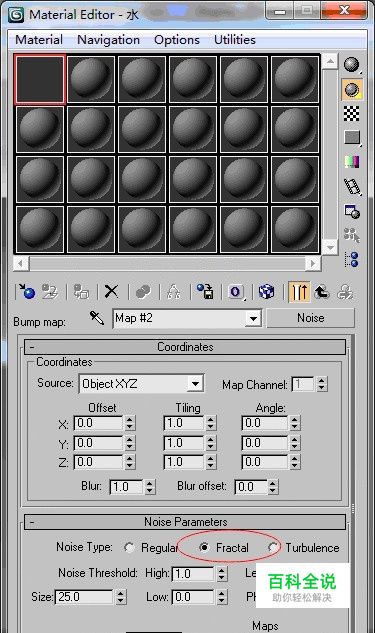Click Go Forward to Sibling icon
Viewport: 375px width, 633px height.
click(346, 291)
